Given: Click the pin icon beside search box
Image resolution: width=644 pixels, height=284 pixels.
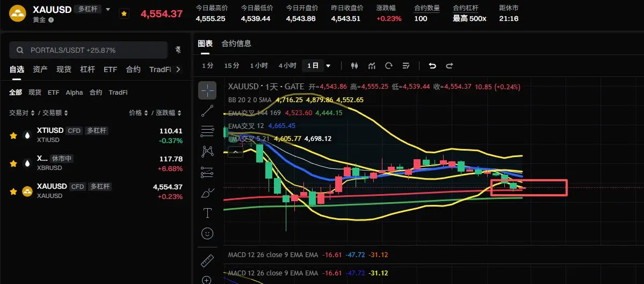Looking at the screenshot, I should click(178, 50).
